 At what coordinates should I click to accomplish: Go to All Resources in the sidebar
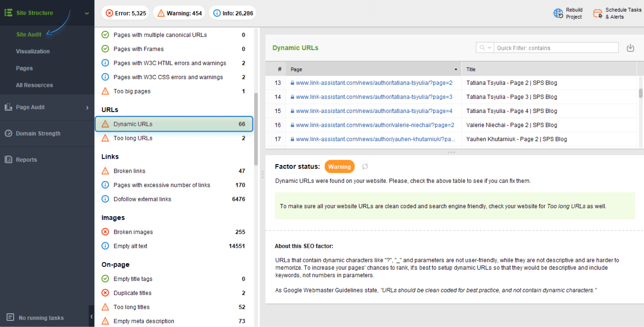34,85
